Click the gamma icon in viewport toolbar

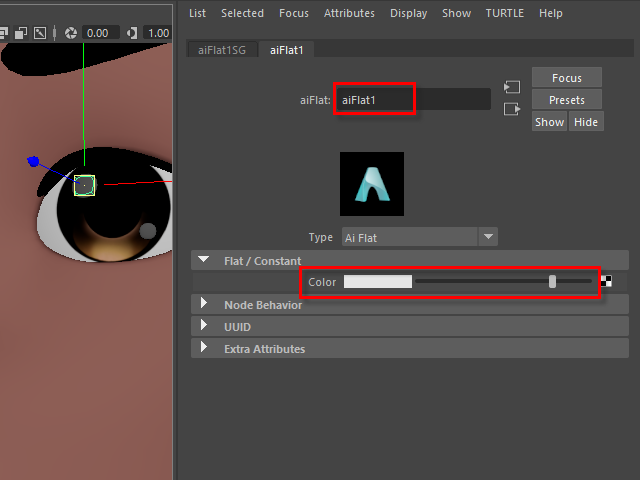[x=132, y=33]
